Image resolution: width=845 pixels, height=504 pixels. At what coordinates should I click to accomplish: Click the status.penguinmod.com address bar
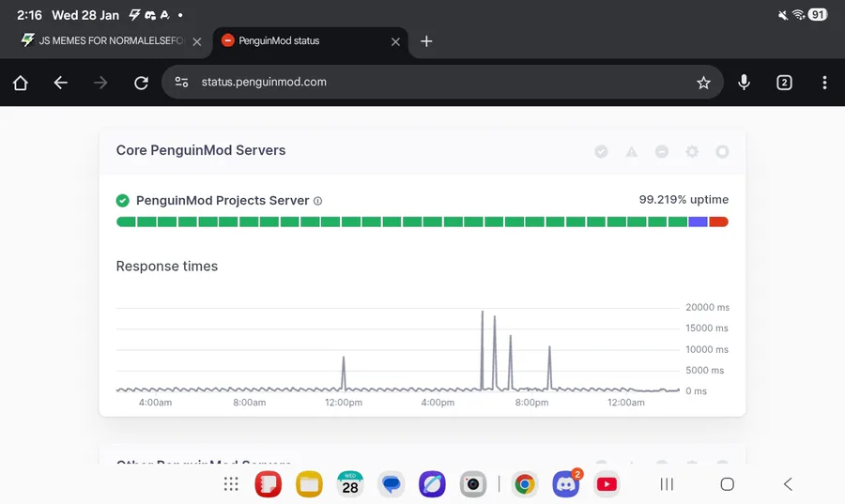442,82
